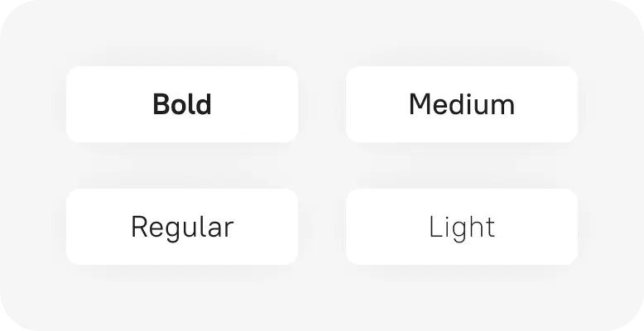Viewport: 644px width, 331px height.
Task: Click the "Medium" text label
Action: pos(462,104)
